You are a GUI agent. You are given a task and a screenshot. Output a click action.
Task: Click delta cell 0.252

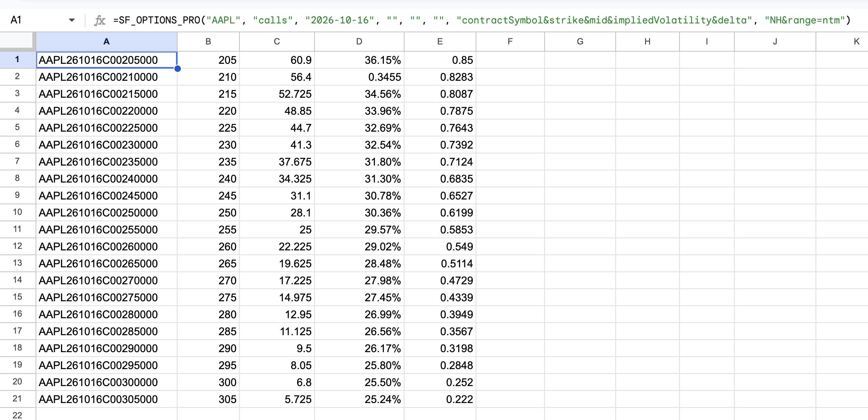pyautogui.click(x=440, y=382)
